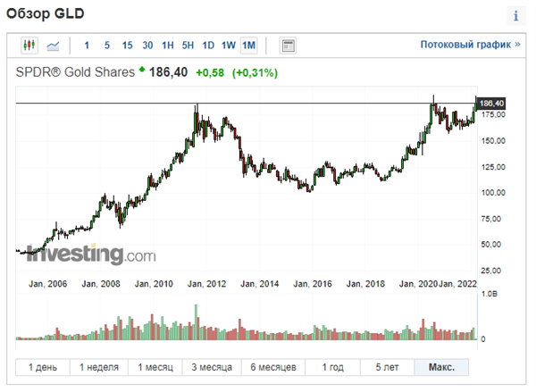Choose the 6 месяцев range tab
This screenshot has height=392, width=536.
(x=273, y=367)
